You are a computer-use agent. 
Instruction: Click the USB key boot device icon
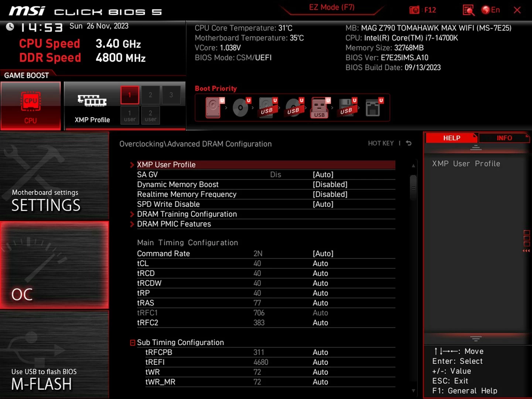[x=319, y=108]
